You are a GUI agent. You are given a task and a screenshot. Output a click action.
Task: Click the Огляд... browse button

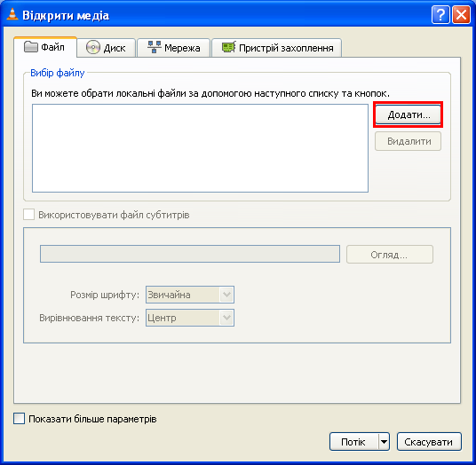(x=390, y=255)
